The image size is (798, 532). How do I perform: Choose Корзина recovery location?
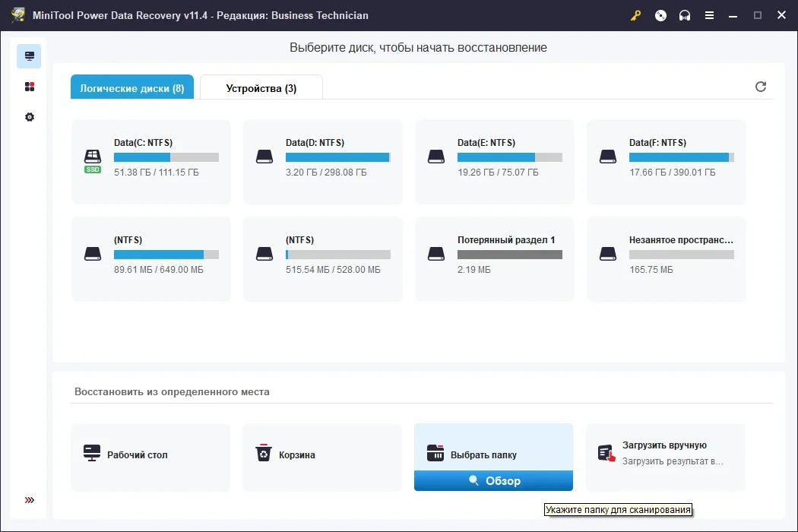point(322,458)
